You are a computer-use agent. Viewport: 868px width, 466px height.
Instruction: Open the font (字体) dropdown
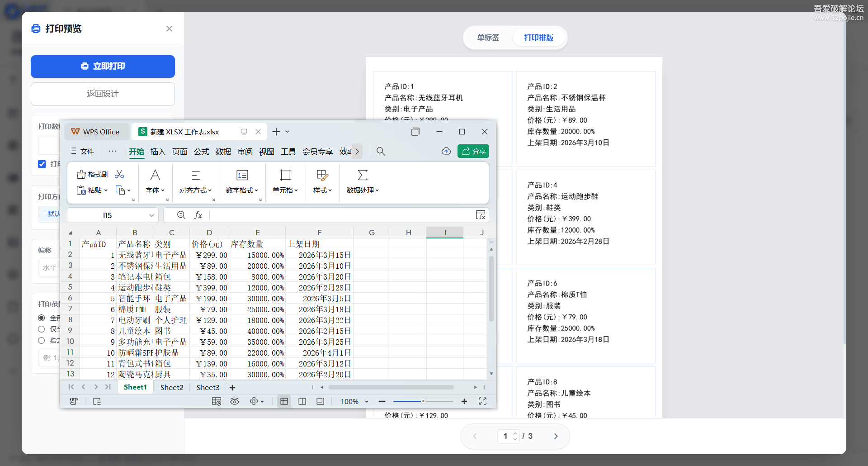155,190
